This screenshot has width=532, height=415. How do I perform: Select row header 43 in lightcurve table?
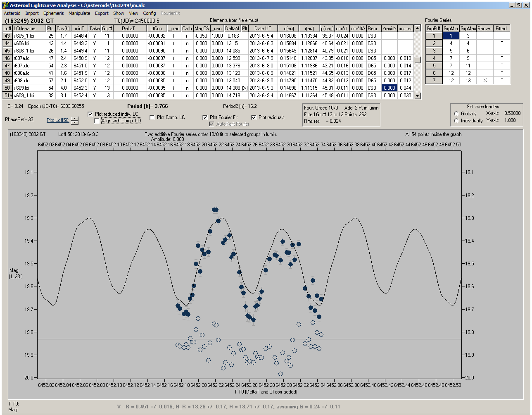7,36
